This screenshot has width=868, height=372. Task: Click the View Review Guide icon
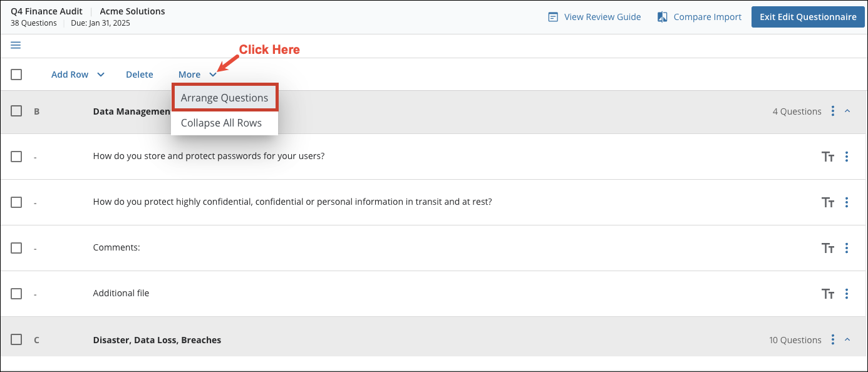(x=553, y=16)
